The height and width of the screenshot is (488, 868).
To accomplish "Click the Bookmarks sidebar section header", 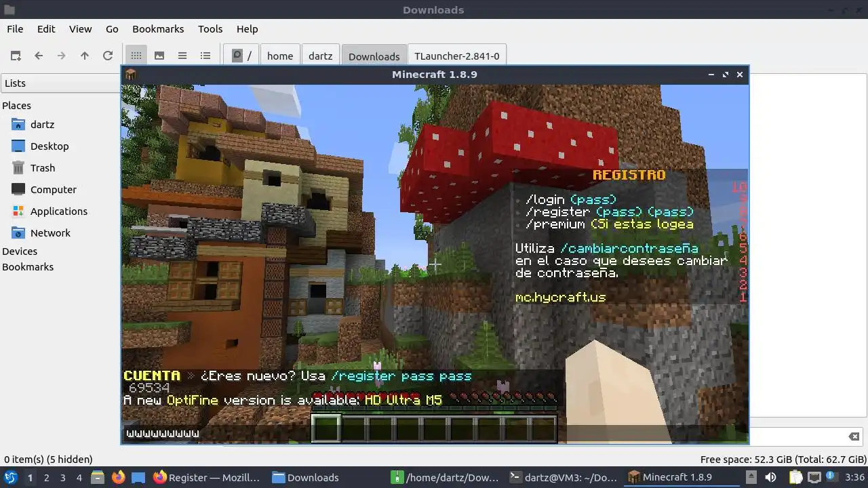I will pos(28,267).
